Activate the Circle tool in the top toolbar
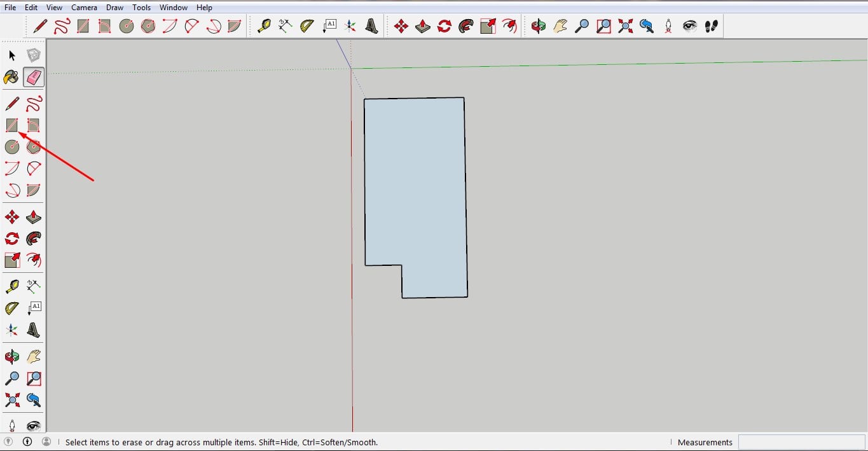The image size is (868, 451). [127, 26]
